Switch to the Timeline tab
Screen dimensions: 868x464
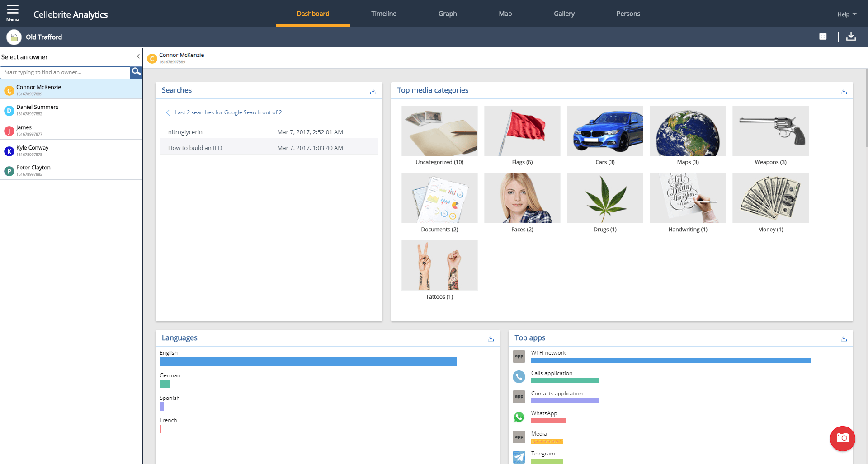(x=383, y=14)
